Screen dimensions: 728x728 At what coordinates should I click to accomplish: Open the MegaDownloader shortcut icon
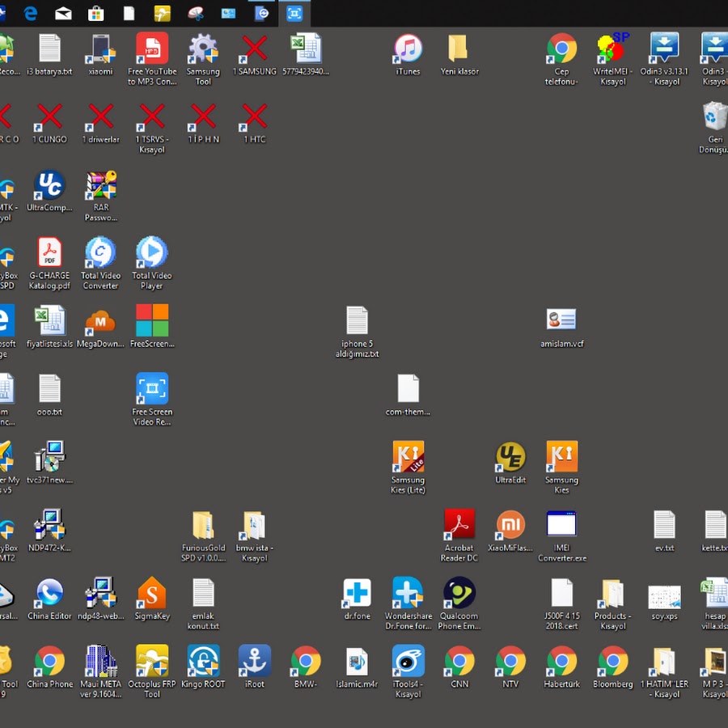(100, 322)
